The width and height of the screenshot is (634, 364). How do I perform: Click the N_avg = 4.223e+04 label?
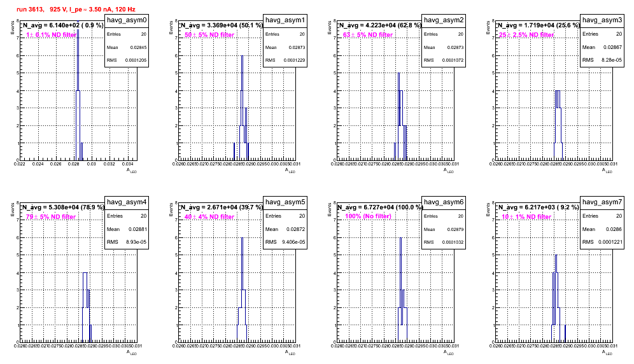pos(380,25)
